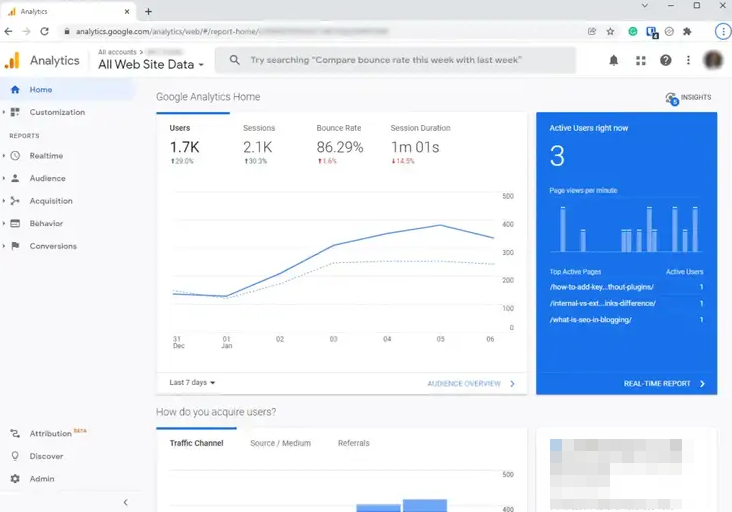The image size is (732, 512).
Task: Click the blurred card thumbnail
Action: pos(616,474)
